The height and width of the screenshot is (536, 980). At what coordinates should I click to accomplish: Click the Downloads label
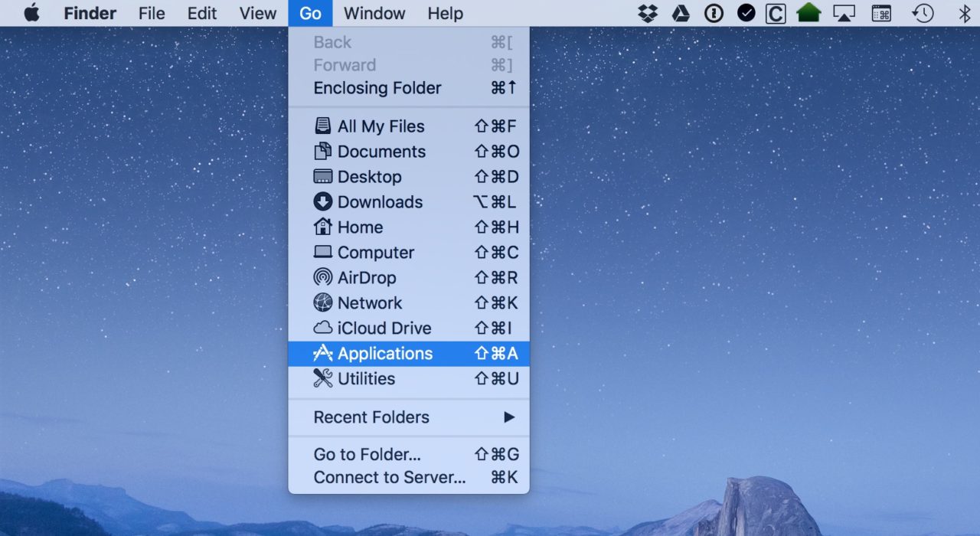tap(380, 202)
